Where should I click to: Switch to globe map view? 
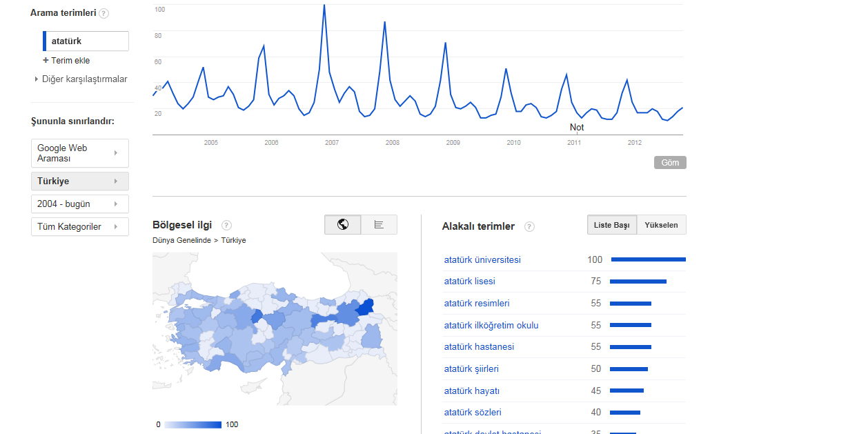point(343,224)
